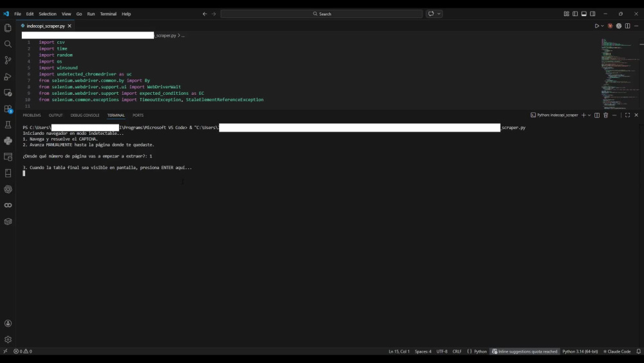Open the Copilot chat icon in title bar

point(431,14)
